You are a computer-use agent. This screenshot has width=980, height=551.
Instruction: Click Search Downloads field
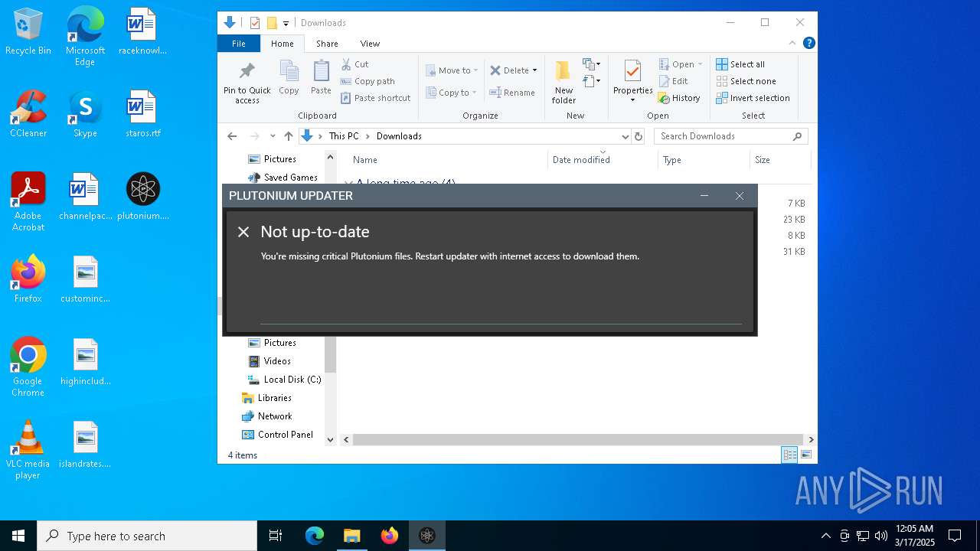(731, 136)
